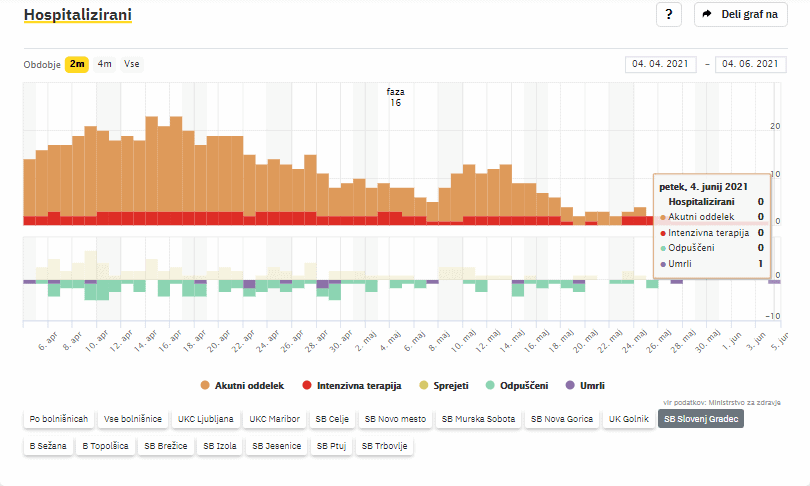Image resolution: width=810 pixels, height=486 pixels.
Task: Show data for UKC Ljubljana
Action: [206, 419]
